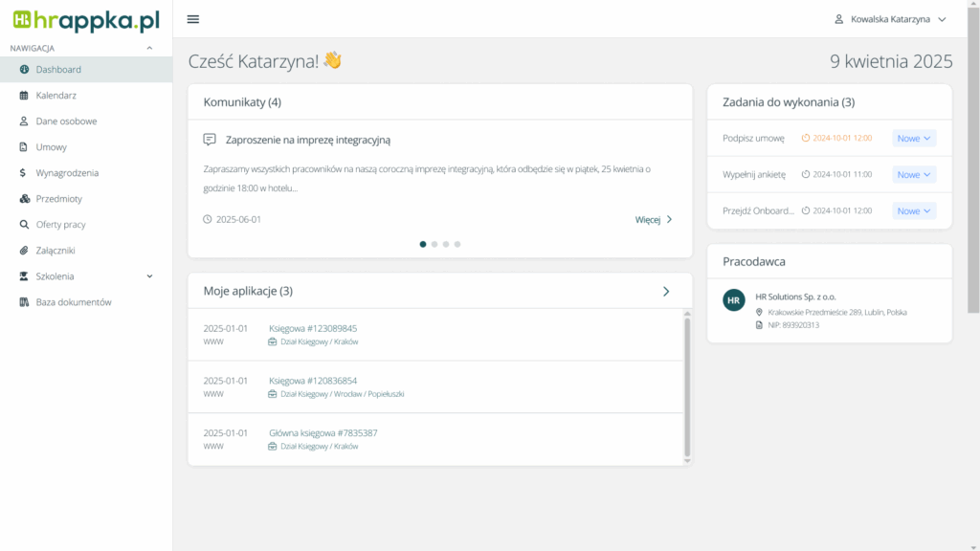Select Przedmioty in navigation
This screenshot has width=980, height=551.
pos(58,199)
